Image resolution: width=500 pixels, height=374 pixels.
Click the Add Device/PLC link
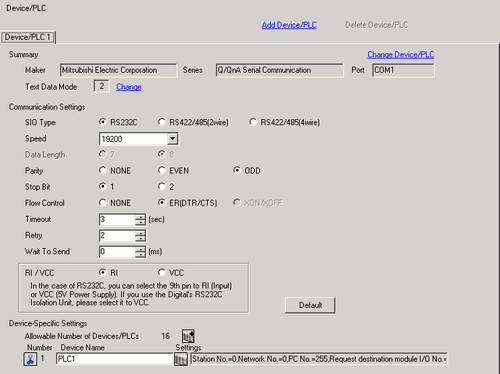(x=289, y=25)
